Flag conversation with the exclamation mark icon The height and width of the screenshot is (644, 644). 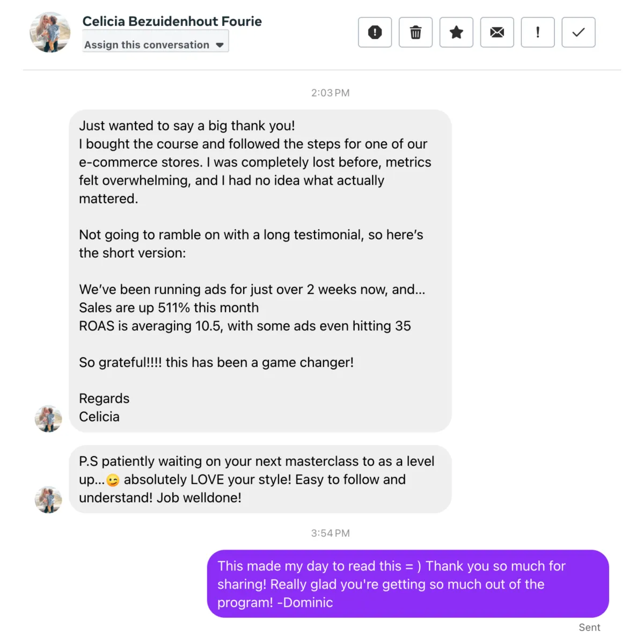click(x=538, y=32)
